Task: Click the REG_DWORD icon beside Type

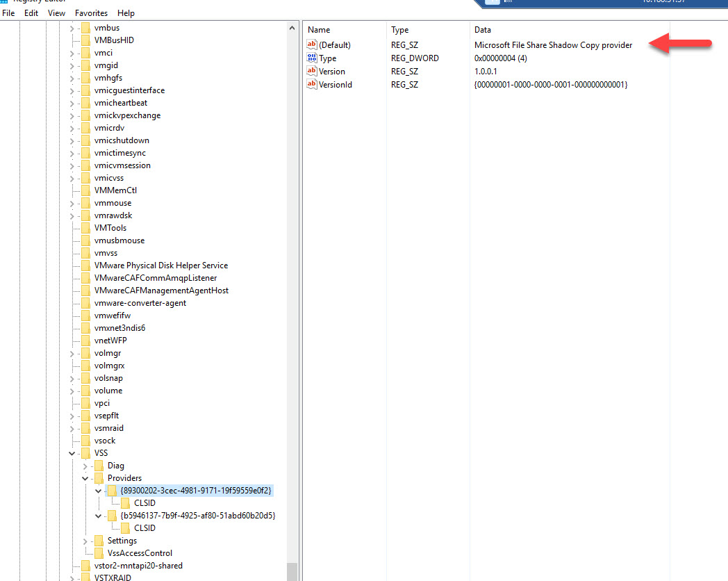Action: tap(311, 58)
